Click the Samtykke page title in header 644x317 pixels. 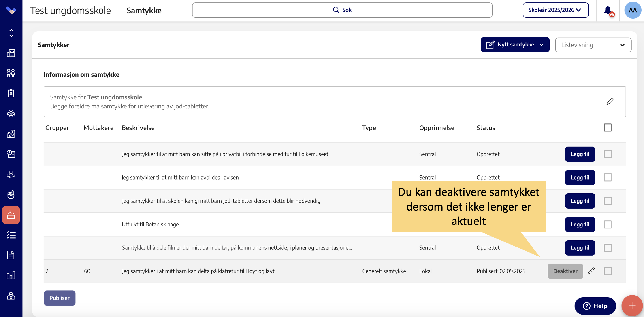pos(144,11)
